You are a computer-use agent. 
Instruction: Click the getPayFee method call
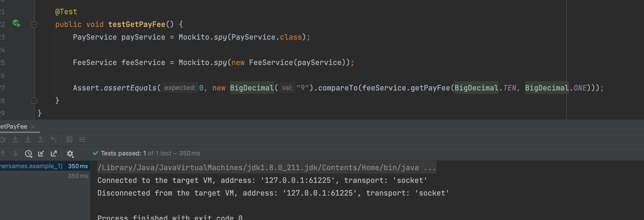tap(430, 88)
